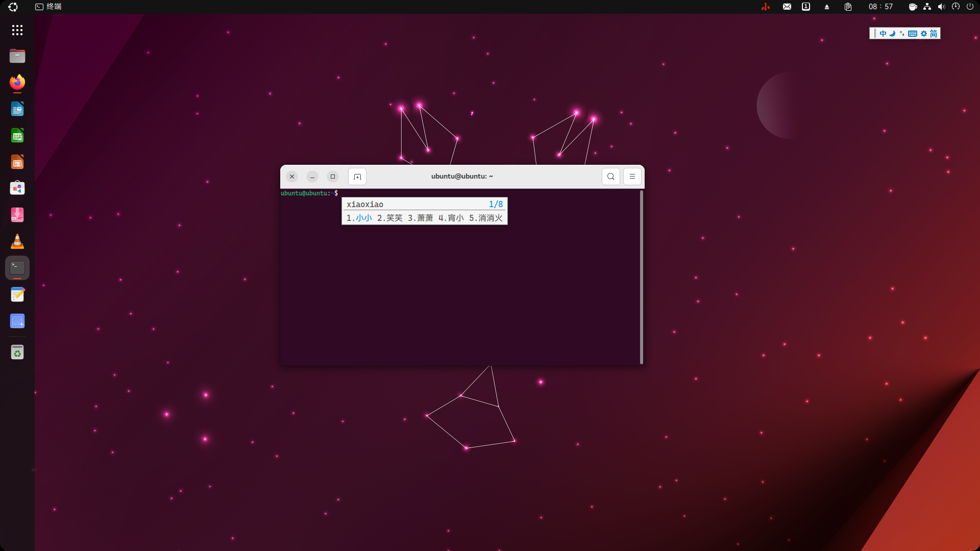Click the Terminal icon in dock
980x551 pixels.
coord(17,268)
